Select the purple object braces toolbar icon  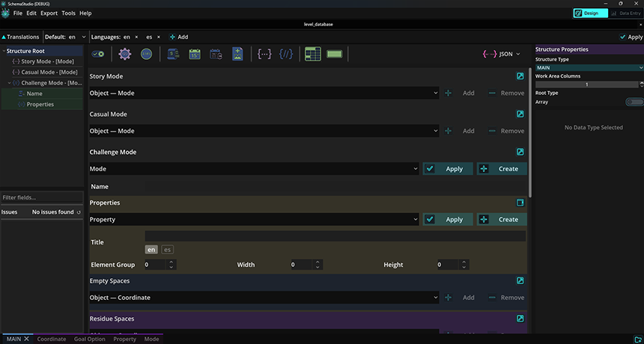click(264, 54)
